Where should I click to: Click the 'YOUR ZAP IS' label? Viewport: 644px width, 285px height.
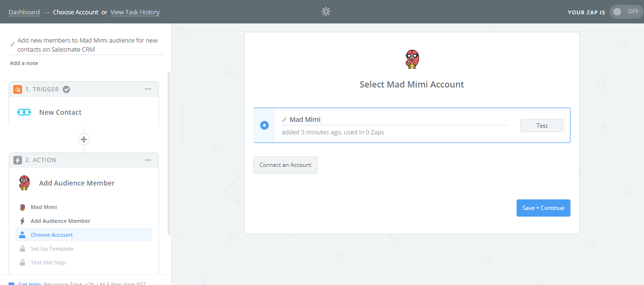pyautogui.click(x=586, y=12)
